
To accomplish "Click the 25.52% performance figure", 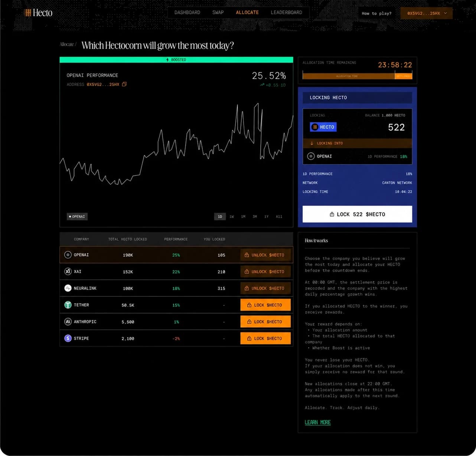I will [x=269, y=76].
